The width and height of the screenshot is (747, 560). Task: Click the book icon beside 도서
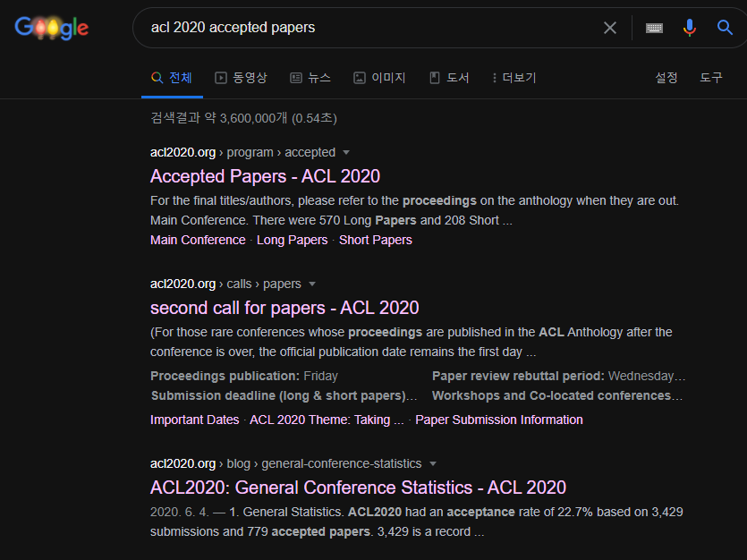[435, 78]
